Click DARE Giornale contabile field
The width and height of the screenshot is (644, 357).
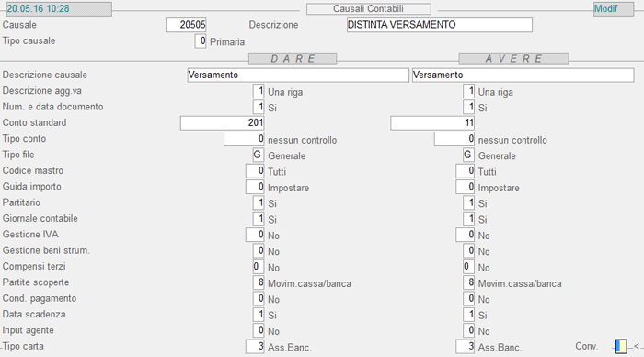pyautogui.click(x=259, y=219)
